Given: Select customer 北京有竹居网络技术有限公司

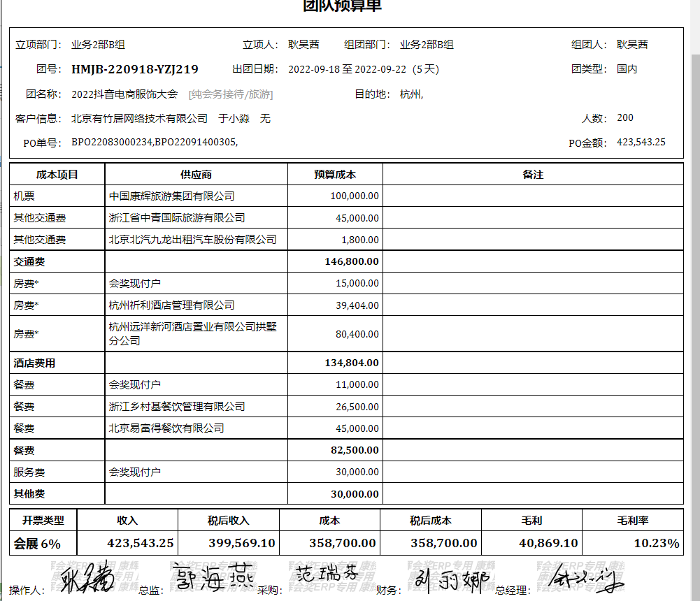Looking at the screenshot, I should pyautogui.click(x=139, y=119).
